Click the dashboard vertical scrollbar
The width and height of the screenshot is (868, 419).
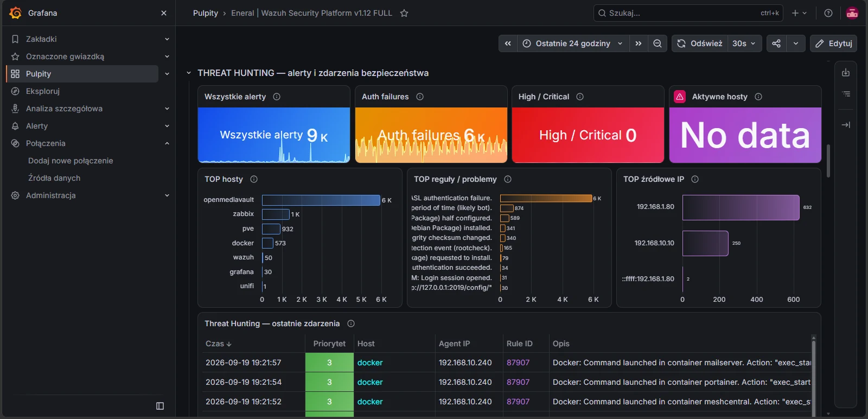pos(828,161)
